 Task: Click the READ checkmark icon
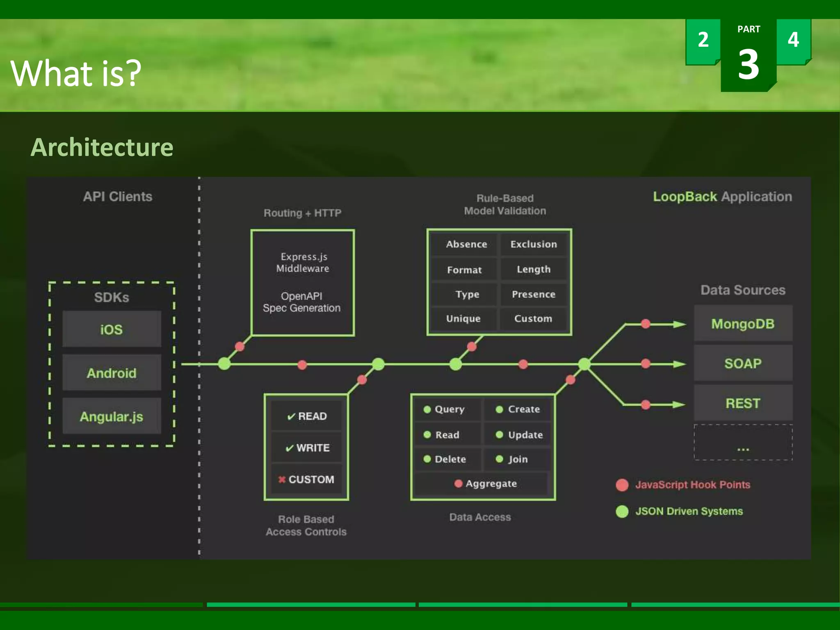pyautogui.click(x=291, y=416)
